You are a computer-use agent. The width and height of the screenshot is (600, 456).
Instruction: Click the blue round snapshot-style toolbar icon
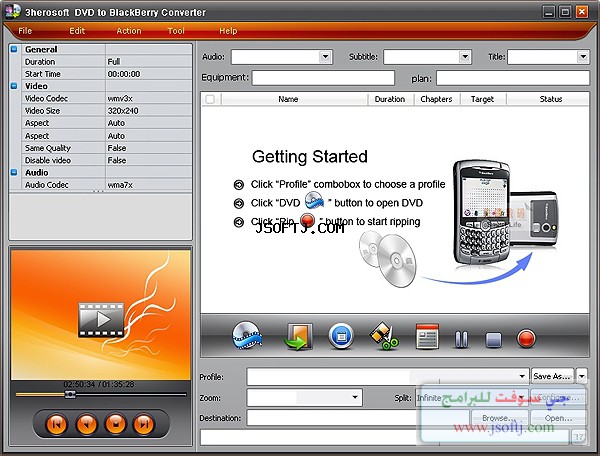341,337
